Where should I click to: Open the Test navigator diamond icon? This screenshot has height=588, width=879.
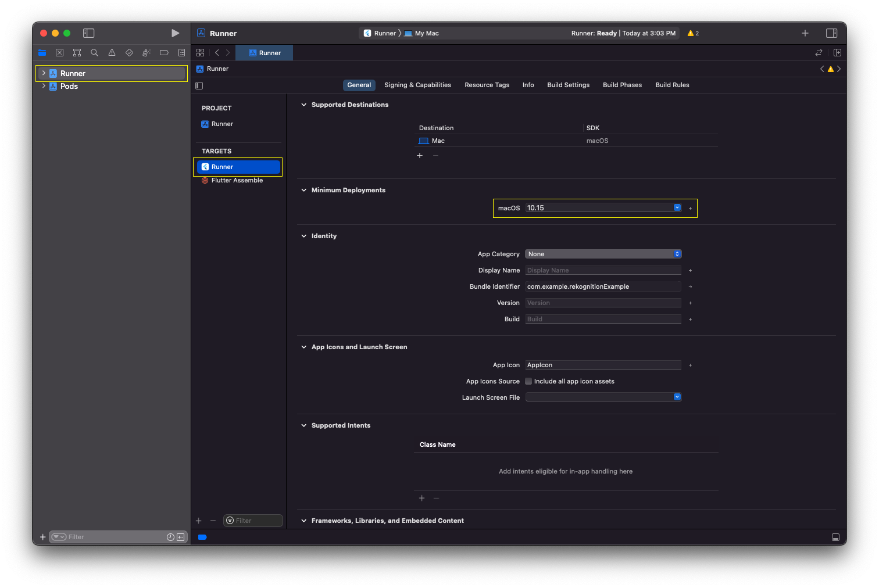(x=129, y=52)
